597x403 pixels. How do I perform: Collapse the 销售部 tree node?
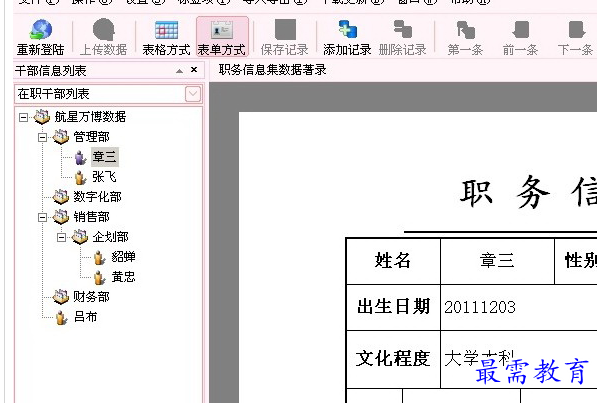[x=43, y=217]
